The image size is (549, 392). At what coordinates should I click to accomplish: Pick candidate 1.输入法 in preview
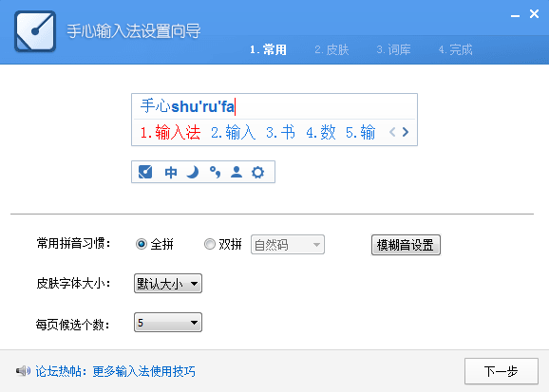click(x=171, y=132)
